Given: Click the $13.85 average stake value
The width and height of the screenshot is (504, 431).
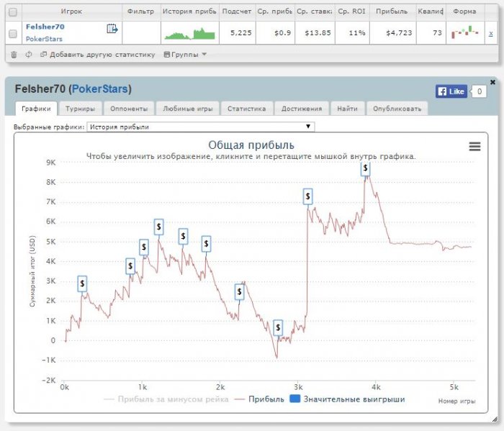Looking at the screenshot, I should [x=318, y=33].
